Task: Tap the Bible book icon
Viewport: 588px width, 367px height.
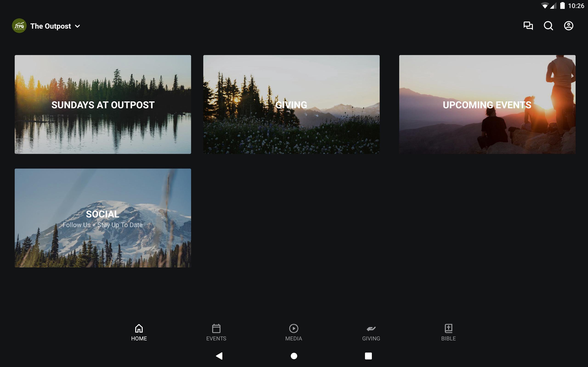Action: click(x=448, y=328)
